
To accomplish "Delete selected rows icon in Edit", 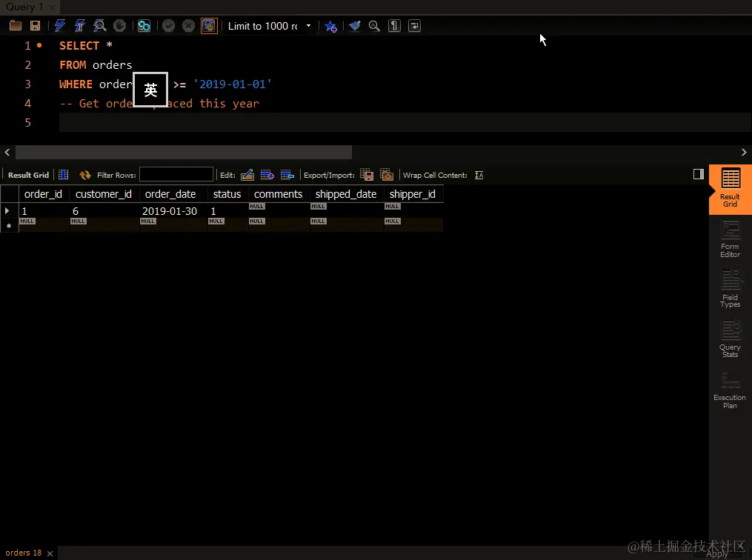I will 287,175.
